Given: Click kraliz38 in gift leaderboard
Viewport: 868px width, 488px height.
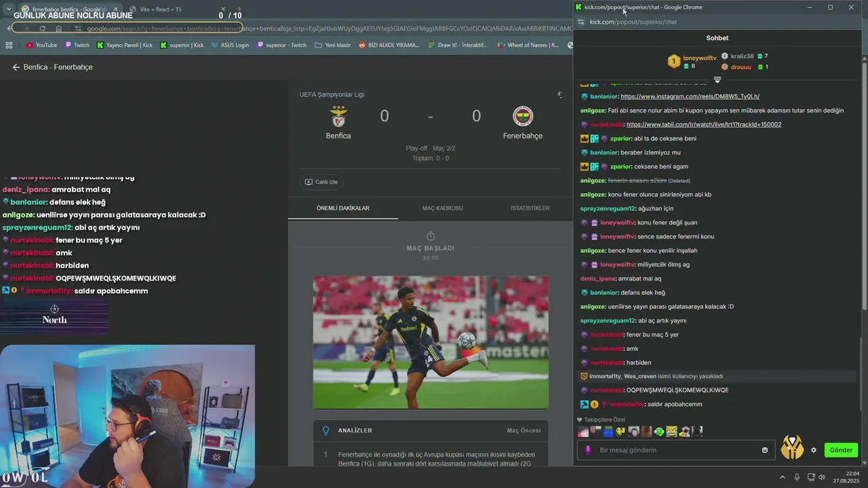Looking at the screenshot, I should pos(742,56).
